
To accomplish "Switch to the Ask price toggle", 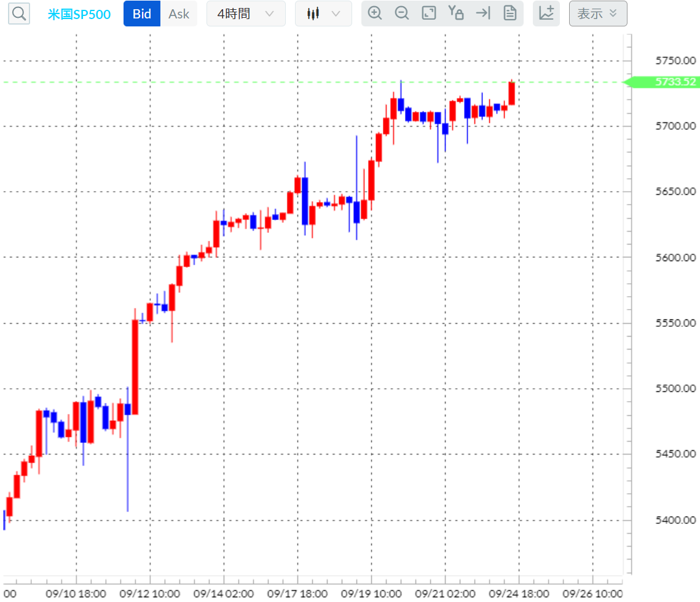I will pos(179,14).
